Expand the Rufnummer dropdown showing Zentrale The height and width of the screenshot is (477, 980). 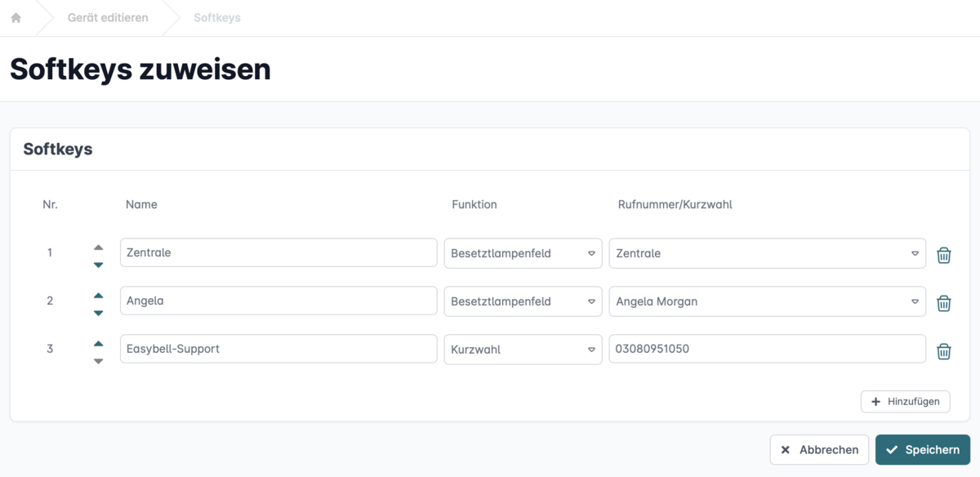click(767, 253)
